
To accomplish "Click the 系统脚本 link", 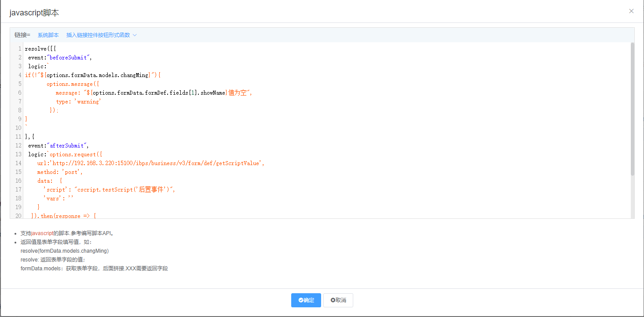I will 48,35.
